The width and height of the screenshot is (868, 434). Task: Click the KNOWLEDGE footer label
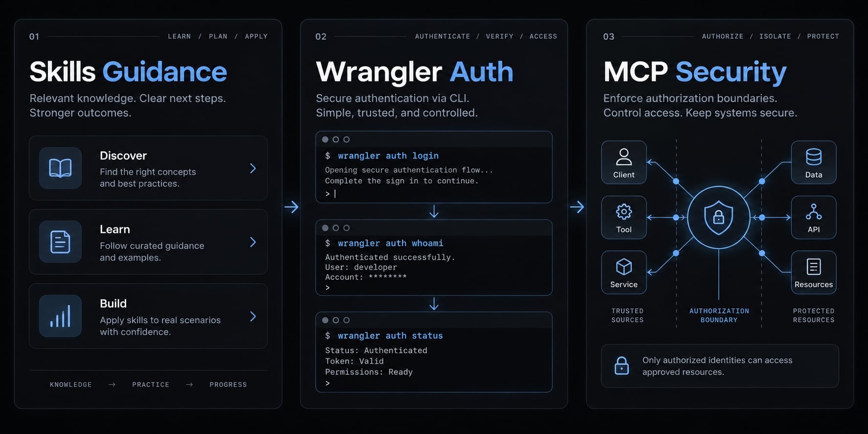(71, 385)
